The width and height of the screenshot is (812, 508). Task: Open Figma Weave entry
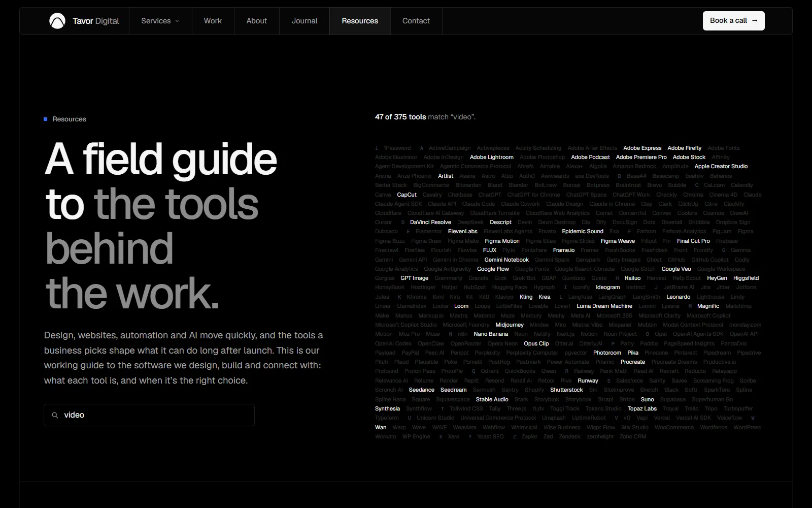point(618,241)
